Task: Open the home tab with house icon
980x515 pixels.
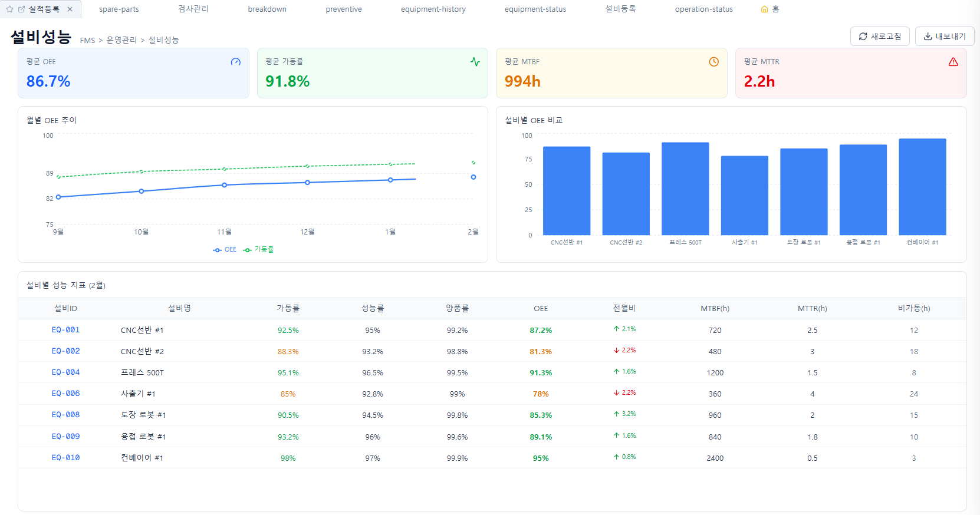Action: 770,9
